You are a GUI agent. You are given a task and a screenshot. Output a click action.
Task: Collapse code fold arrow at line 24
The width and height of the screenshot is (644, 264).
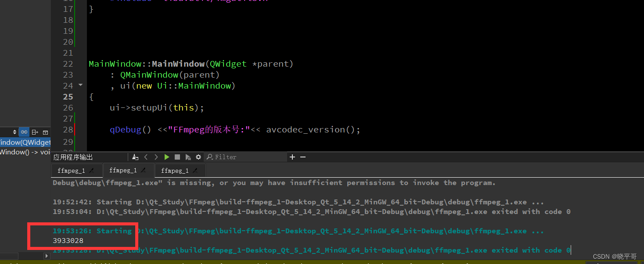(80, 85)
